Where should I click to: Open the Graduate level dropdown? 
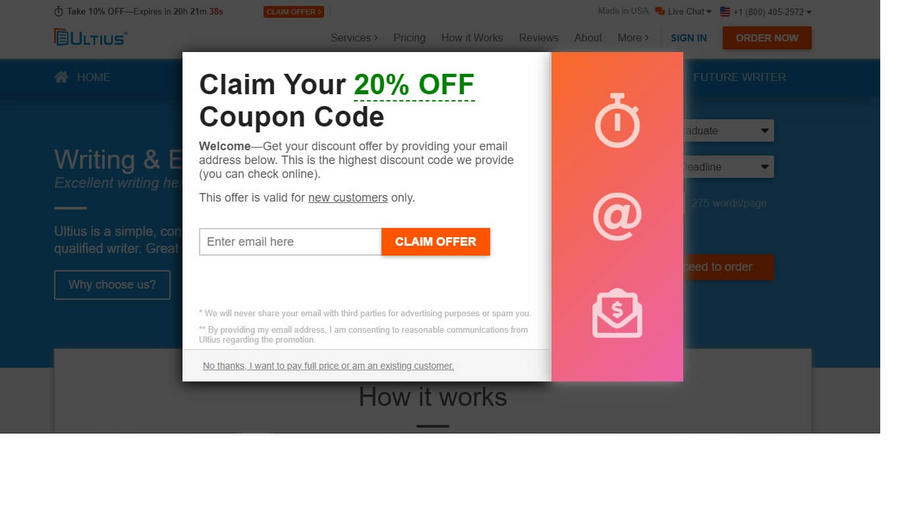click(x=728, y=131)
